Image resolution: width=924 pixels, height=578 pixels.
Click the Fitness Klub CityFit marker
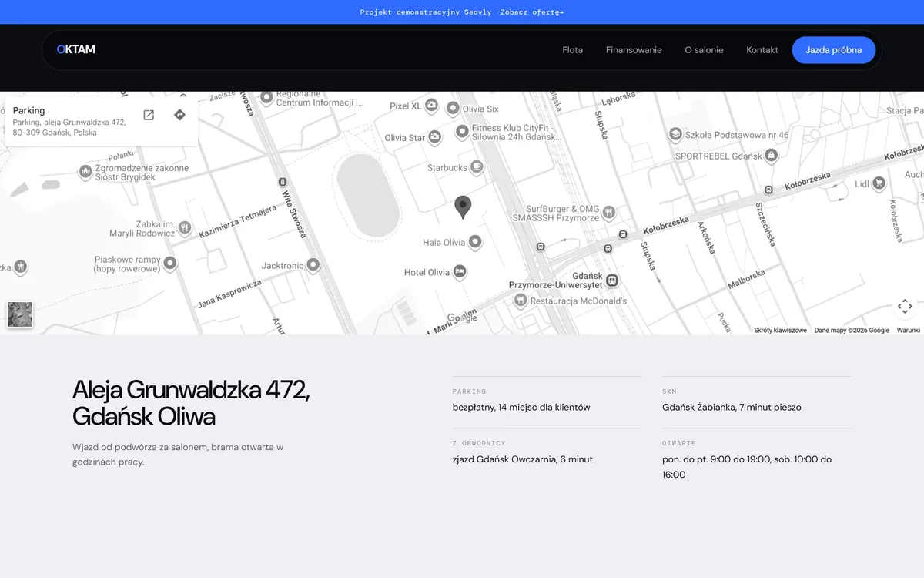click(x=462, y=132)
